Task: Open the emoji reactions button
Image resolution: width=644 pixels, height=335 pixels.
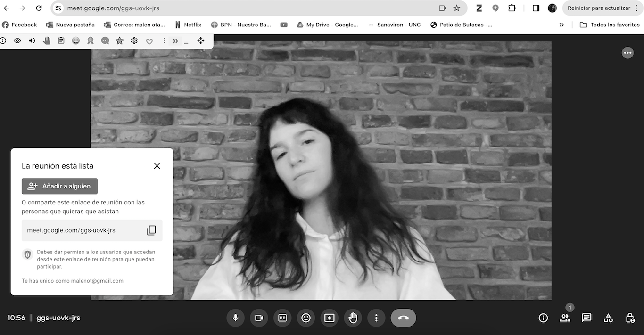Action: tap(306, 318)
